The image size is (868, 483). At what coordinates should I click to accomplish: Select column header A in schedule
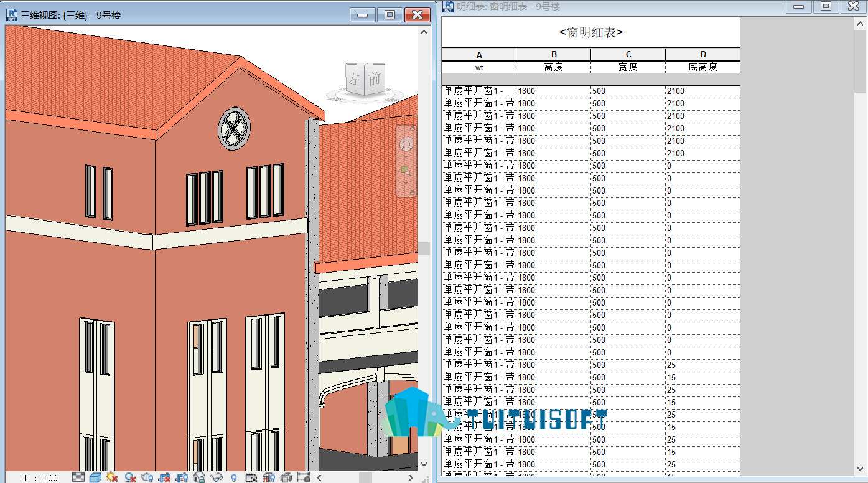point(479,55)
